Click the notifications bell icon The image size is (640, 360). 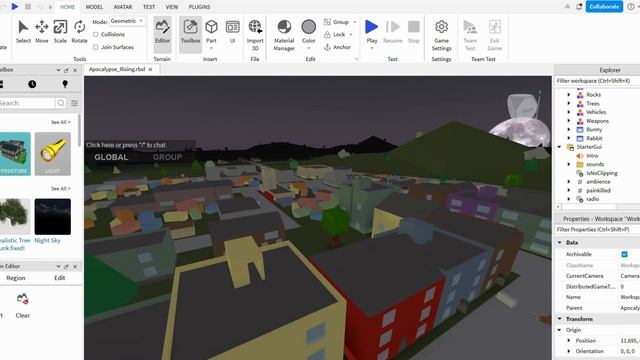click(x=579, y=7)
